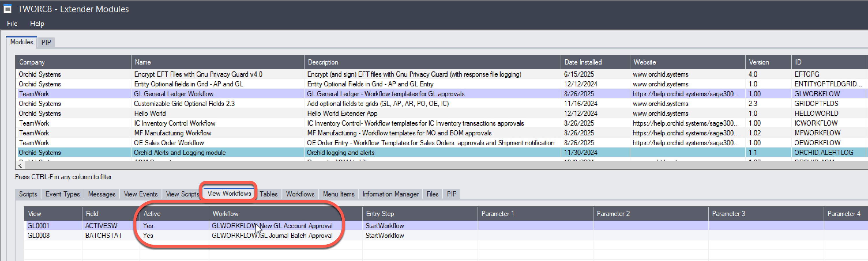Open the Event Types tab

63,194
